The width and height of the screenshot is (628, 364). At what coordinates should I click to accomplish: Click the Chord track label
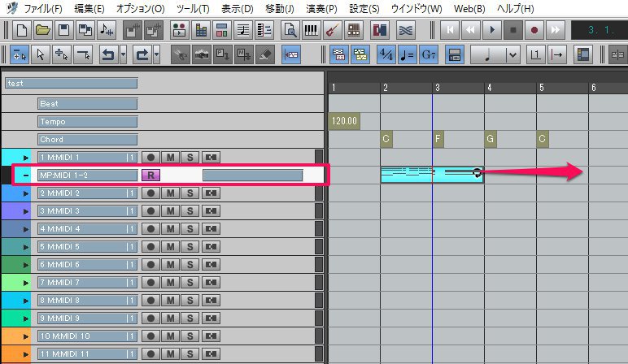88,140
